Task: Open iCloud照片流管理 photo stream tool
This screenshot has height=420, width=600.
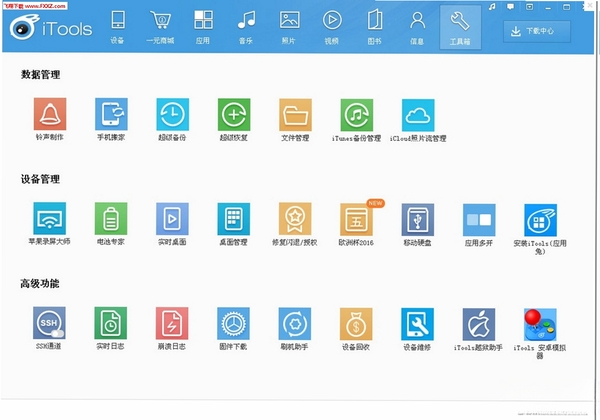Action: pos(418,115)
